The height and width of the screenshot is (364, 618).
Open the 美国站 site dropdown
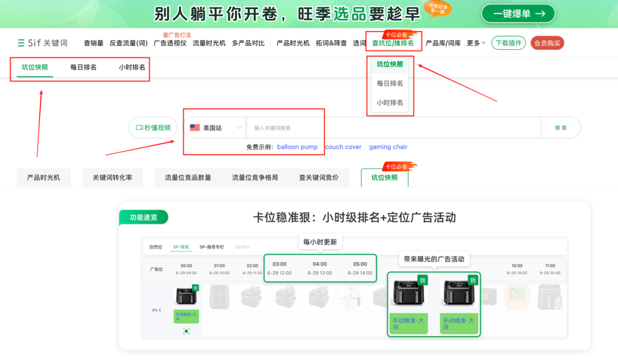point(215,127)
